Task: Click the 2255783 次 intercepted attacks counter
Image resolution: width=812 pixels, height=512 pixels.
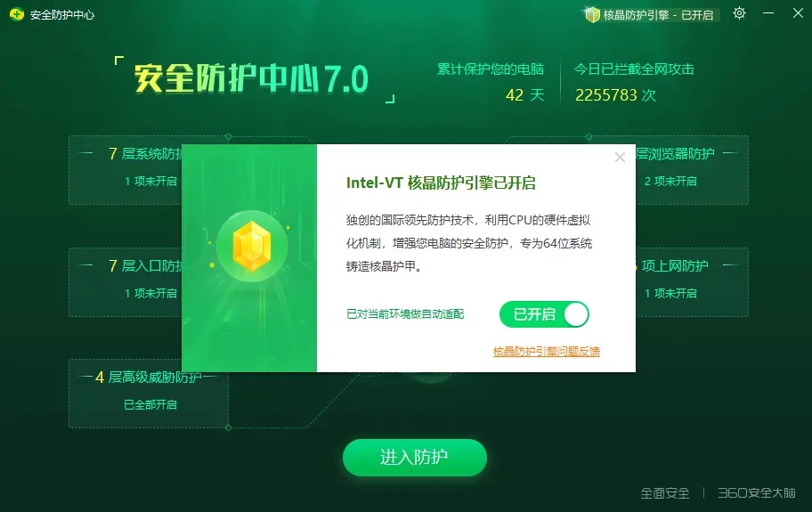Action: click(615, 95)
